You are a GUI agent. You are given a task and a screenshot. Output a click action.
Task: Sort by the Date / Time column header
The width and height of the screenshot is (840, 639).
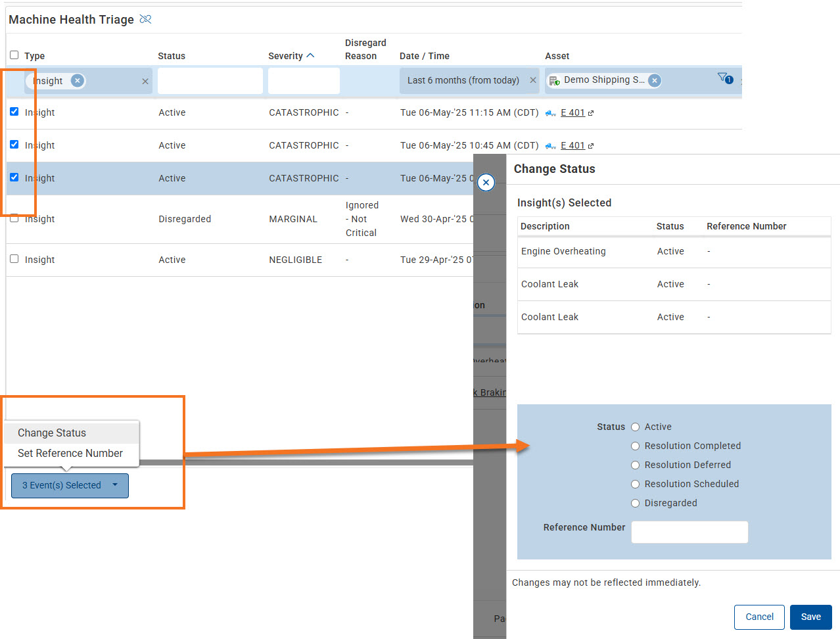tap(425, 56)
